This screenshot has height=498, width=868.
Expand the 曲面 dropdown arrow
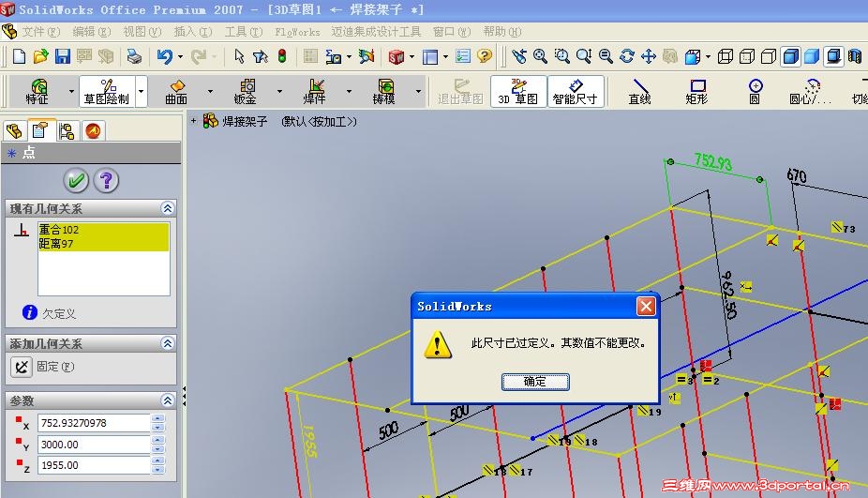(x=210, y=91)
